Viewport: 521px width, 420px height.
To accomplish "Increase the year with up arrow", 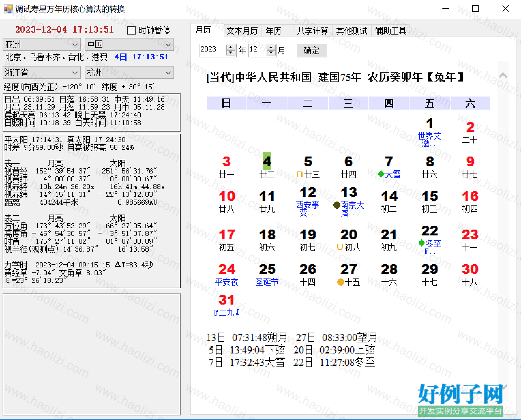I will pos(231,47).
